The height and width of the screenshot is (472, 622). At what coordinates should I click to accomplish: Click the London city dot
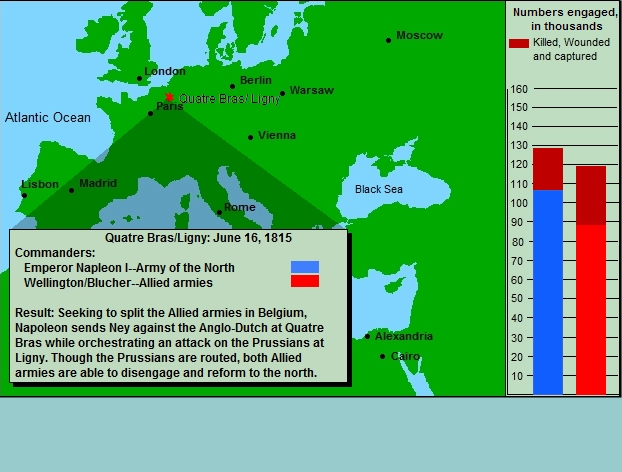coord(139,79)
